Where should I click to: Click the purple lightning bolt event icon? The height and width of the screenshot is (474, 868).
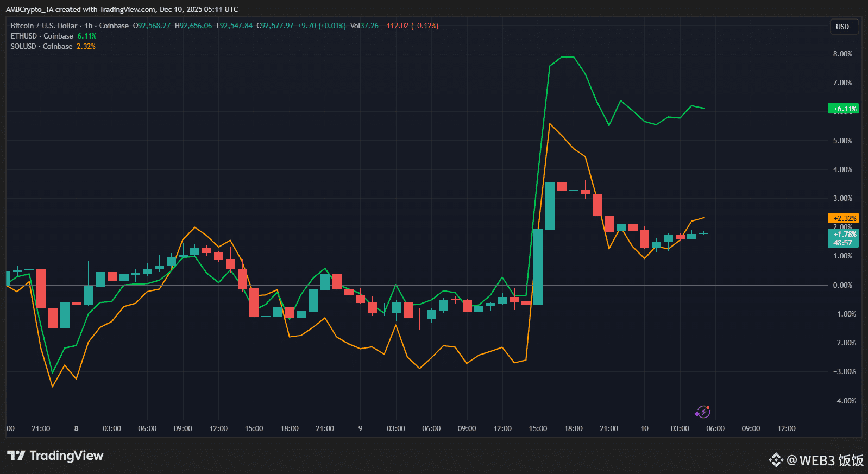pos(702,412)
